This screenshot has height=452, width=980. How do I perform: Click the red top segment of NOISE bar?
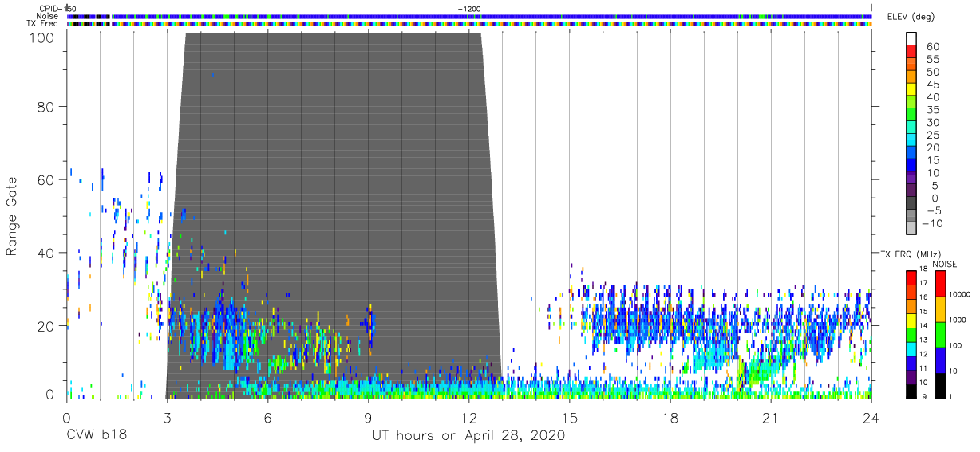pyautogui.click(x=939, y=284)
